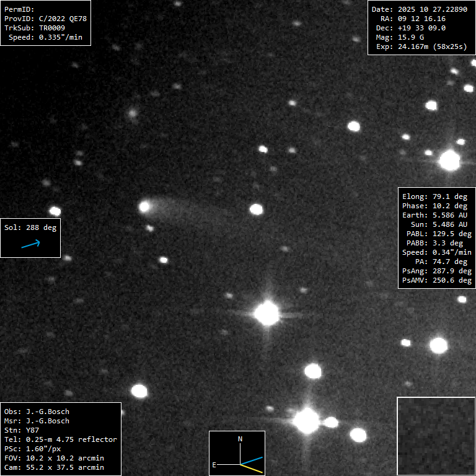Click the N north label on compass
This screenshot has width=476, height=476.
pyautogui.click(x=240, y=439)
